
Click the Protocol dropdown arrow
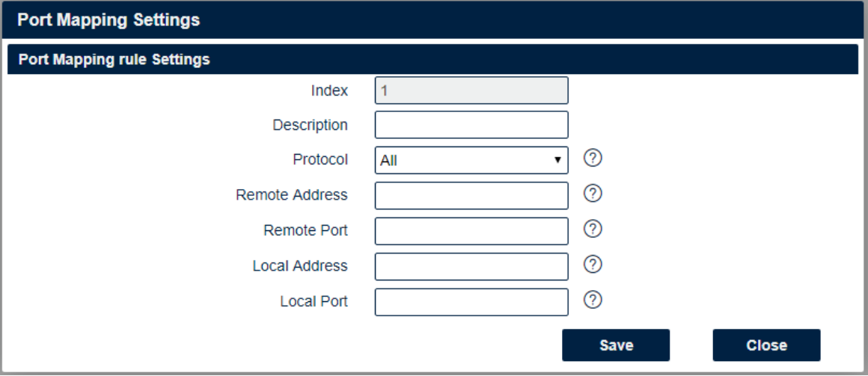(x=557, y=160)
